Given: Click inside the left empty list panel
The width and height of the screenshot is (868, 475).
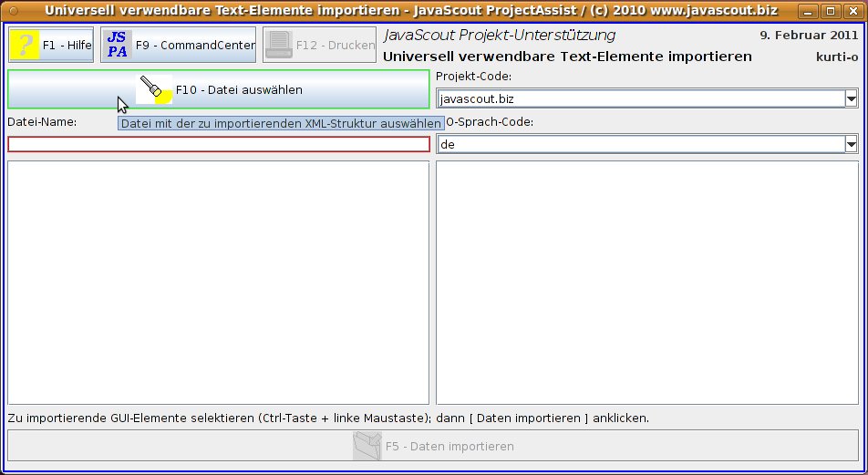Looking at the screenshot, I should point(219,283).
